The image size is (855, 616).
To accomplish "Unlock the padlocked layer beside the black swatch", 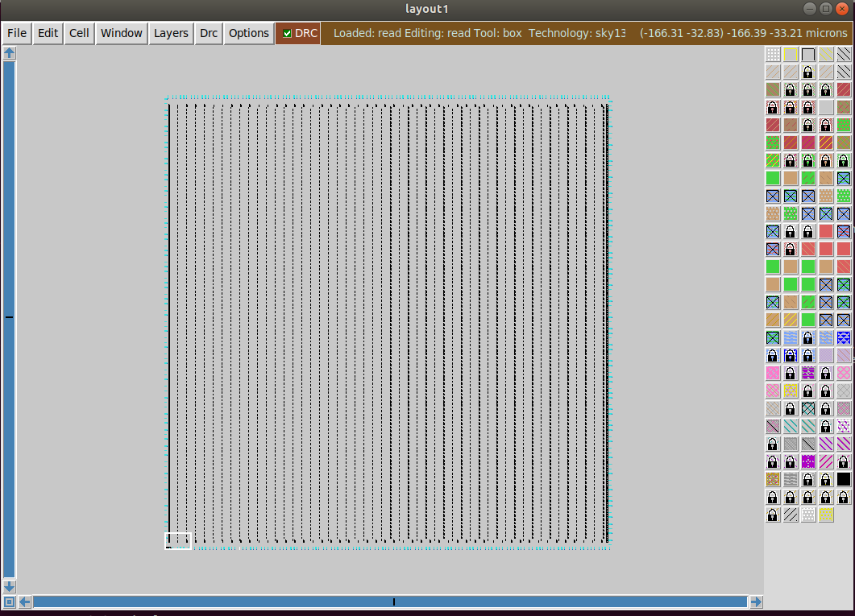I will (x=826, y=479).
